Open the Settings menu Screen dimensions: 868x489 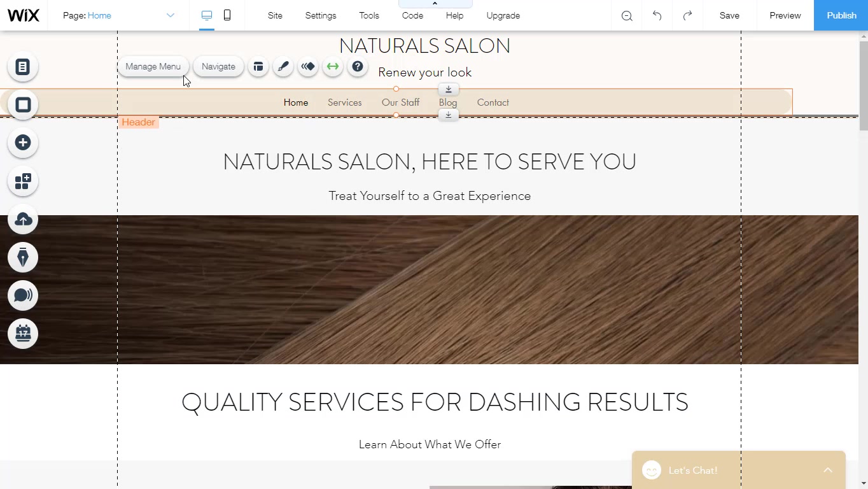(320, 15)
